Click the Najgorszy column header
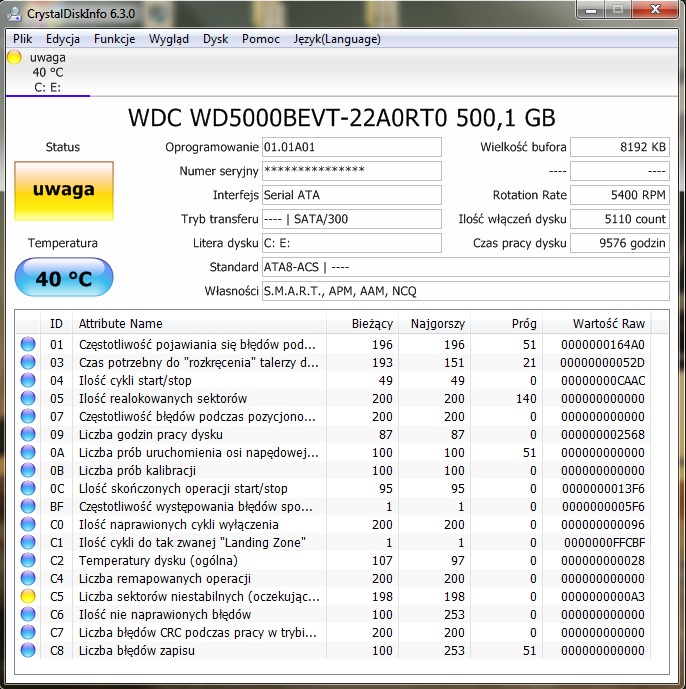This screenshot has width=686, height=689. 435,324
